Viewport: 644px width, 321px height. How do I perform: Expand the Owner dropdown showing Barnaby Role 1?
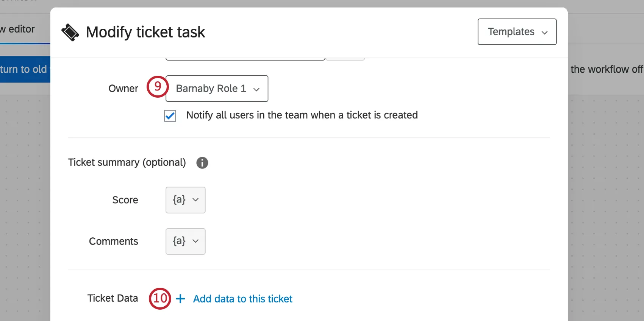point(217,89)
